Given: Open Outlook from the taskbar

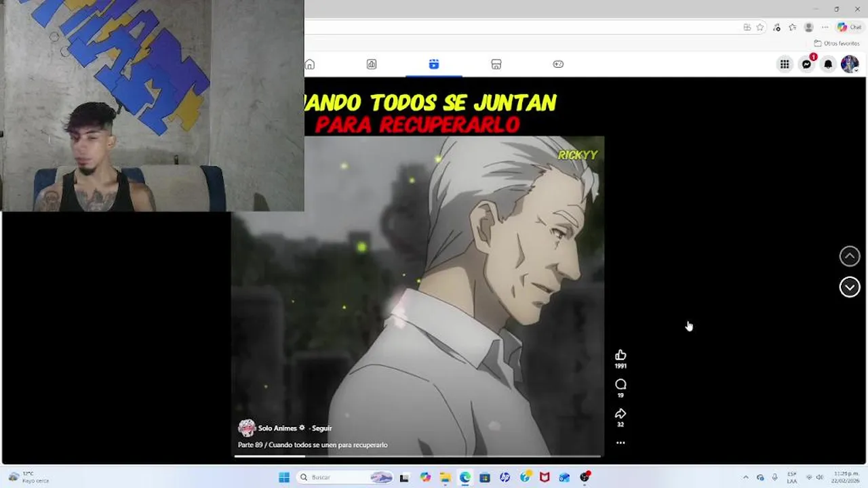Looking at the screenshot, I should point(564,477).
